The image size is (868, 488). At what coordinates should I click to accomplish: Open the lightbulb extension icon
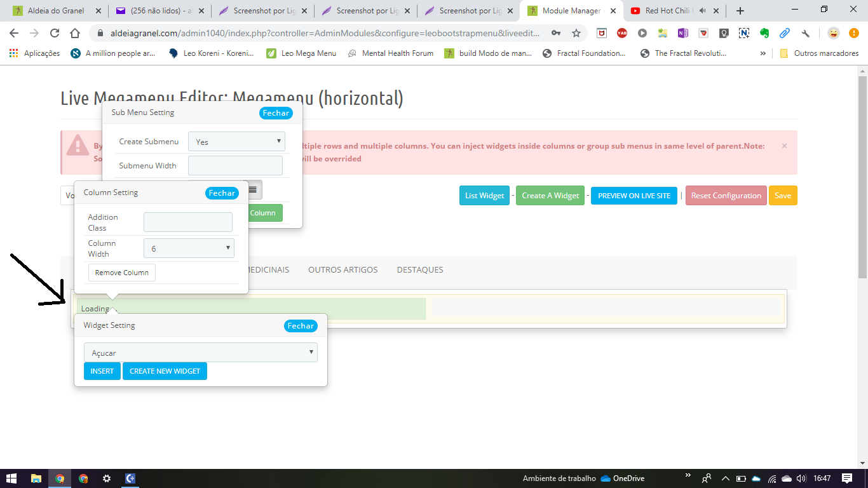point(724,34)
